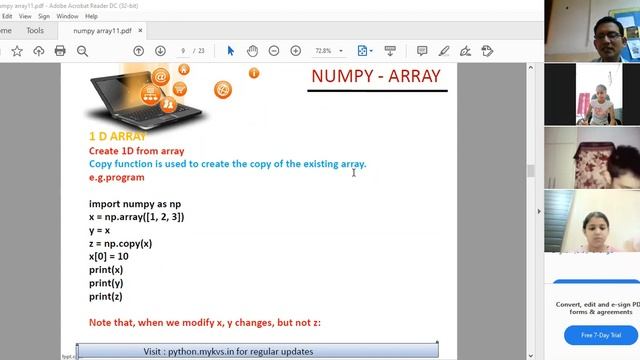Open the sign document tool
The image size is (640, 360).
pyautogui.click(x=465, y=51)
